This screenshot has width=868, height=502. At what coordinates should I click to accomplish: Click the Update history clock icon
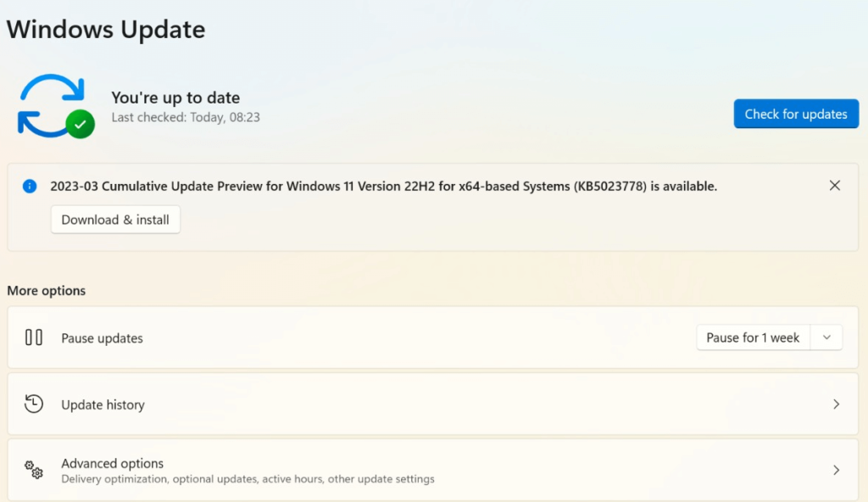pos(34,404)
